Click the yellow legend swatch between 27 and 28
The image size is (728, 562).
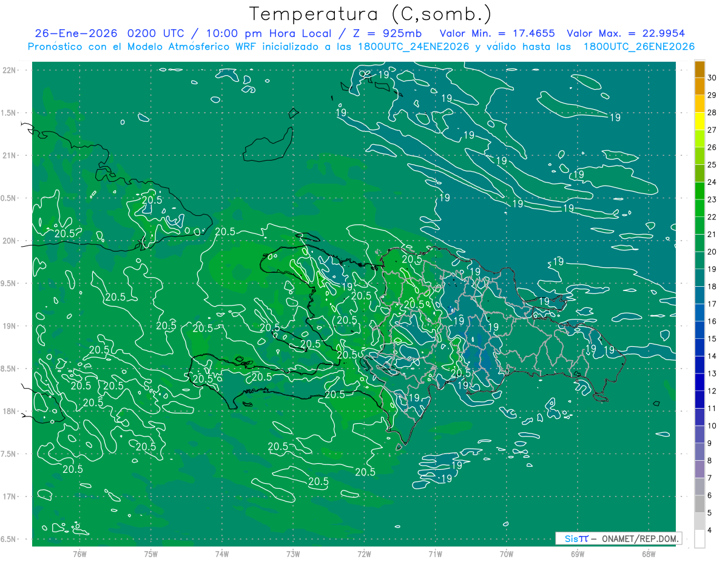(699, 121)
